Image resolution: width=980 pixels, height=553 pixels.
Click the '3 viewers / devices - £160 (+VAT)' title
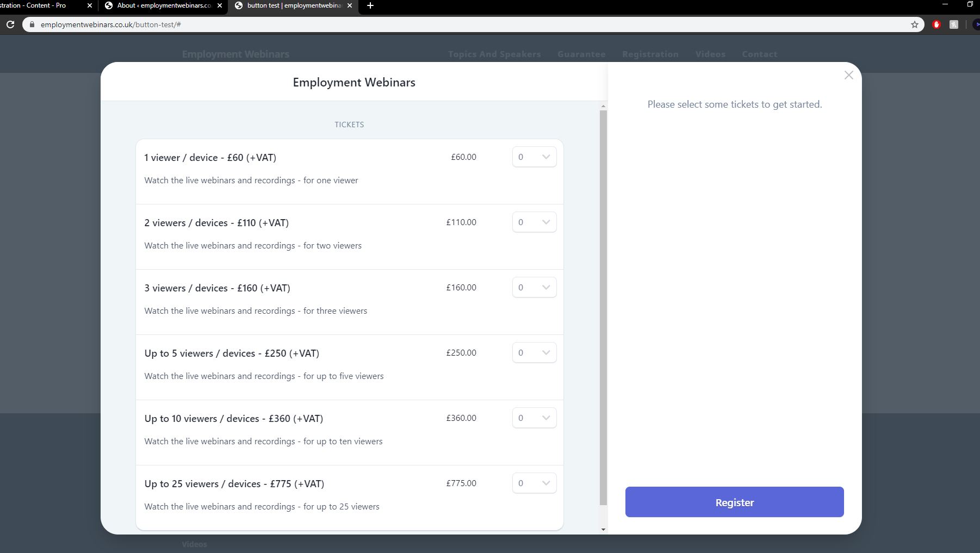click(x=217, y=288)
